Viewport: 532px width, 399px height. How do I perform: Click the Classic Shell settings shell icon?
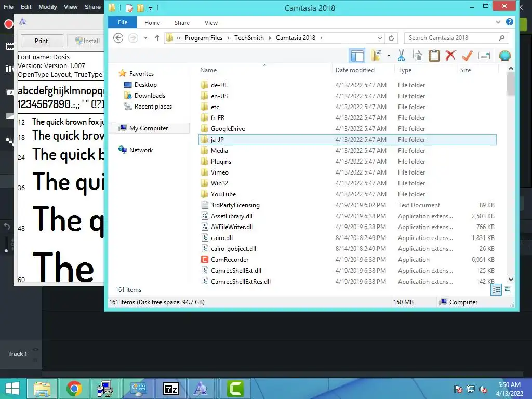[504, 56]
